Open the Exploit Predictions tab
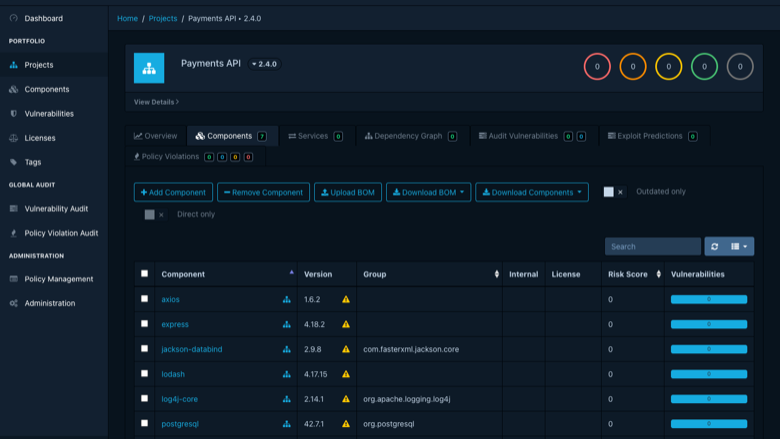The height and width of the screenshot is (439, 780). tap(652, 136)
